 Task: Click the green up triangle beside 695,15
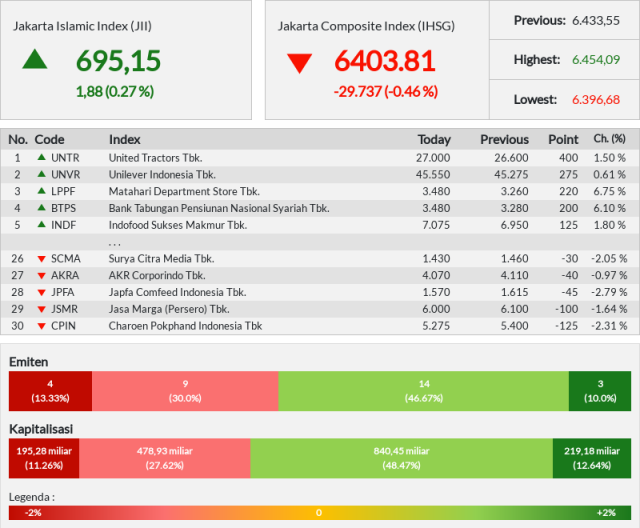[35, 59]
